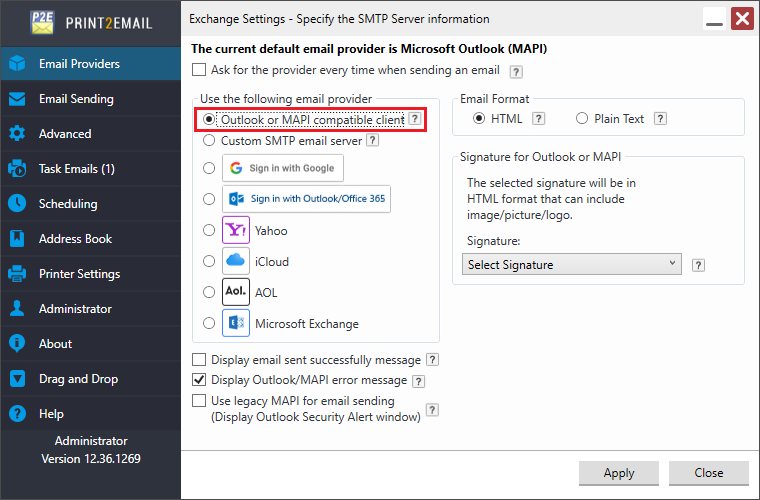The height and width of the screenshot is (500, 760).
Task: Select Custom SMTP email server radio
Action: (x=209, y=141)
